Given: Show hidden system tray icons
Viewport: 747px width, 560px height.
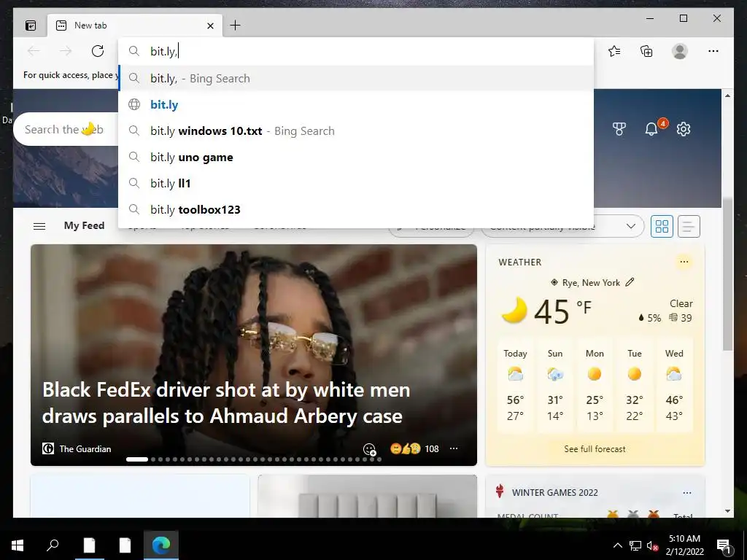Looking at the screenshot, I should 617,545.
